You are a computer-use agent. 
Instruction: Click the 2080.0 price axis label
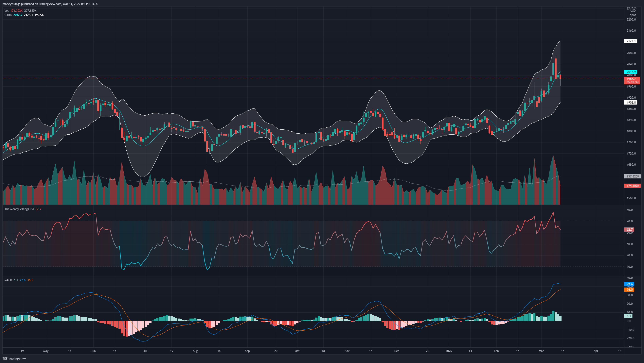[x=631, y=53]
